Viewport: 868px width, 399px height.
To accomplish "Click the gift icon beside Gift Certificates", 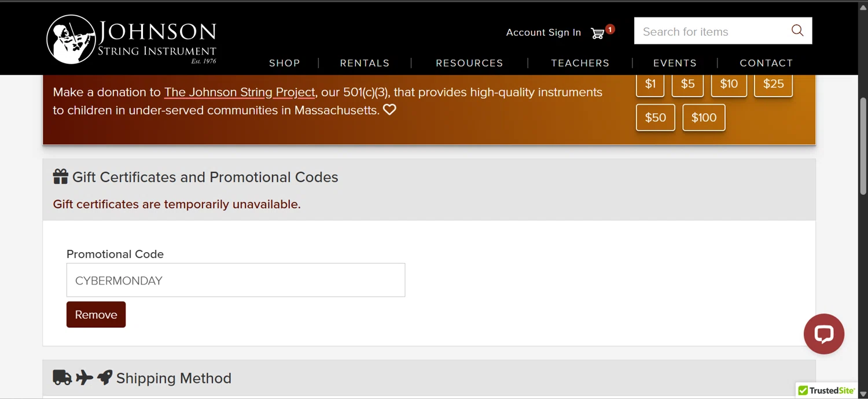I will click(61, 177).
